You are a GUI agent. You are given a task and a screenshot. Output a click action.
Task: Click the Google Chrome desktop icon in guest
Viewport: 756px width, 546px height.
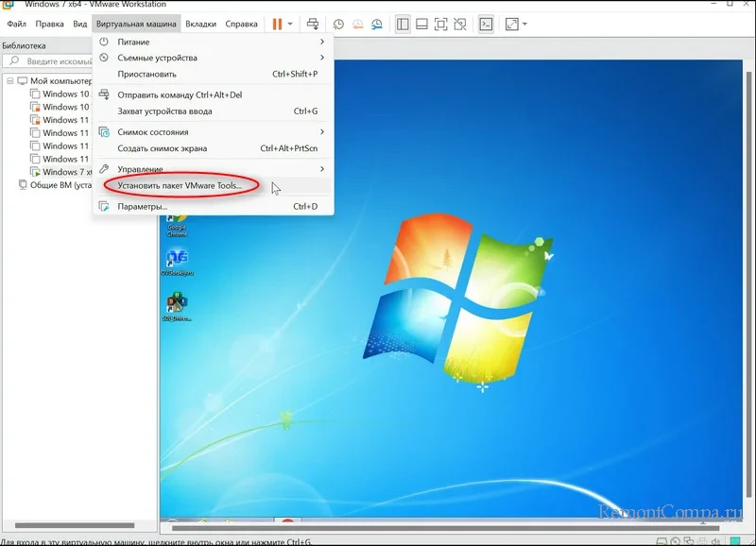[x=177, y=226]
